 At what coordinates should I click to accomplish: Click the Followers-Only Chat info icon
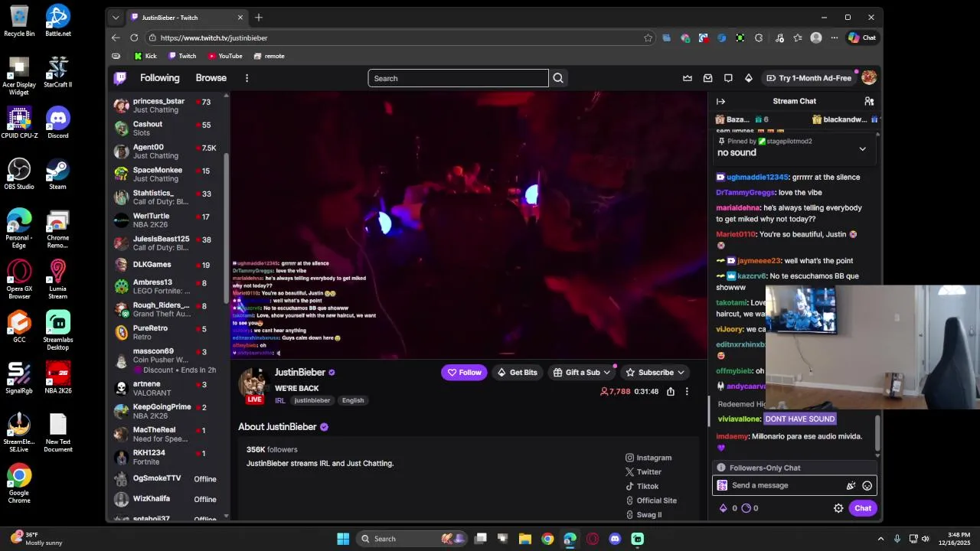coord(721,468)
